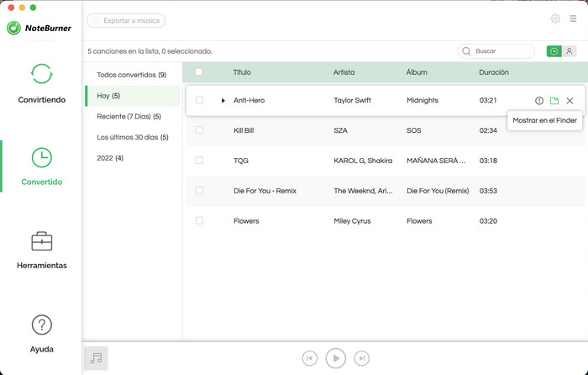Viewport: 588px width, 375px height.
Task: Show info for Anti-Hero
Action: (x=539, y=101)
